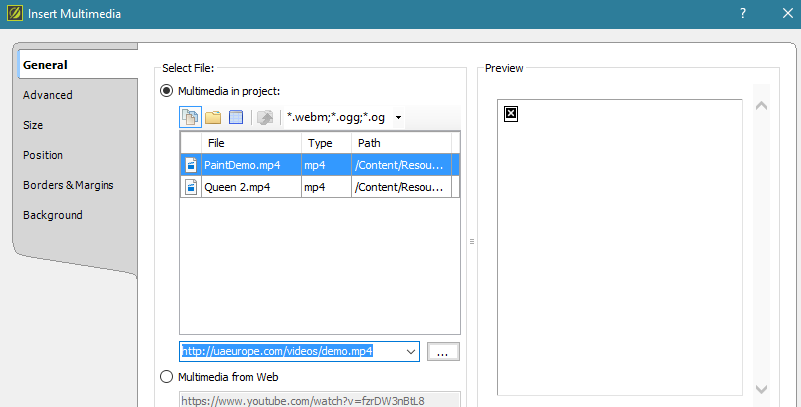
Task: Click the path cell of Queen 2.mp4
Action: tap(402, 187)
